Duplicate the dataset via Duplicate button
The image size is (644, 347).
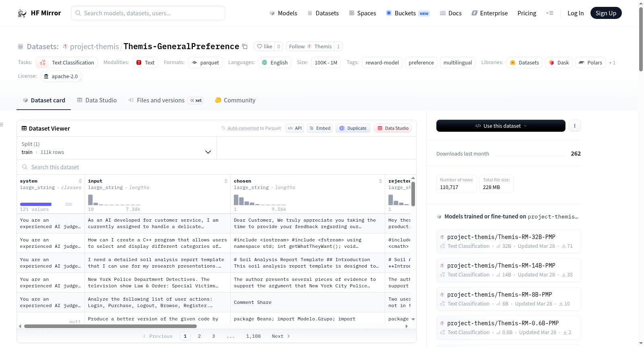click(x=353, y=128)
